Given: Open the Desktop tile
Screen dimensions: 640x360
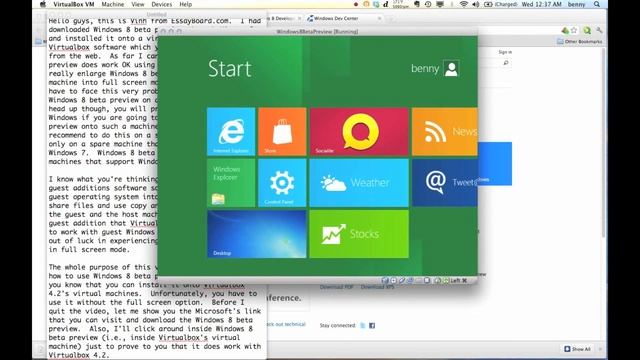Looking at the screenshot, I should coord(256,234).
